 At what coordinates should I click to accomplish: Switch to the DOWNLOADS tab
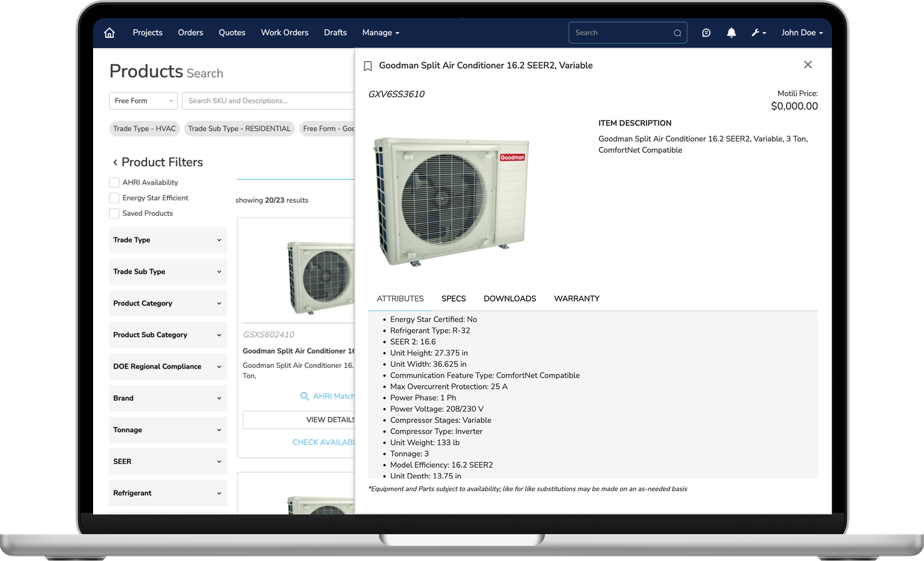510,299
